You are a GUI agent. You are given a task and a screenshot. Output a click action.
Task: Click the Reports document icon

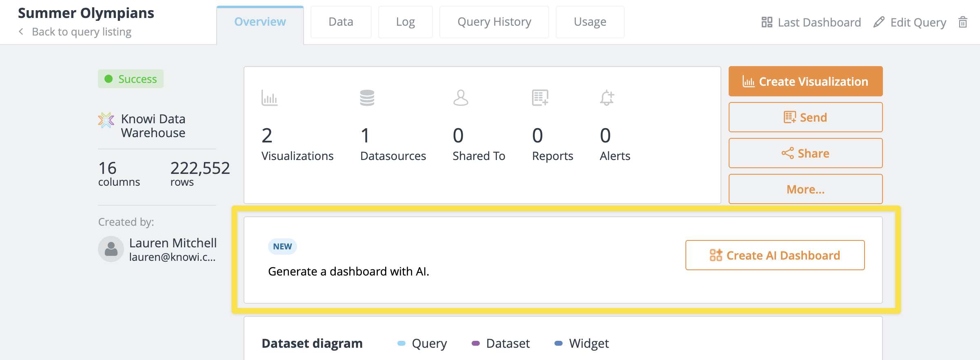(x=540, y=98)
